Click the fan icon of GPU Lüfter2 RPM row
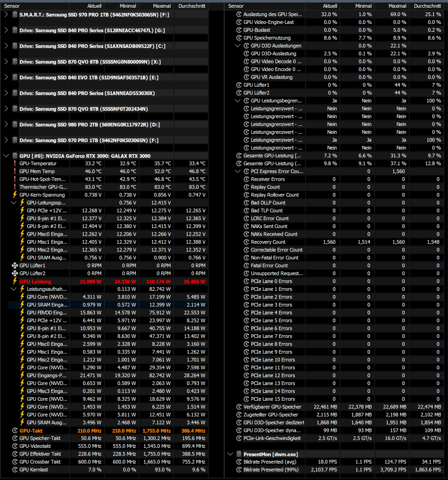Viewport: 448px width, 480px height. tap(15, 273)
